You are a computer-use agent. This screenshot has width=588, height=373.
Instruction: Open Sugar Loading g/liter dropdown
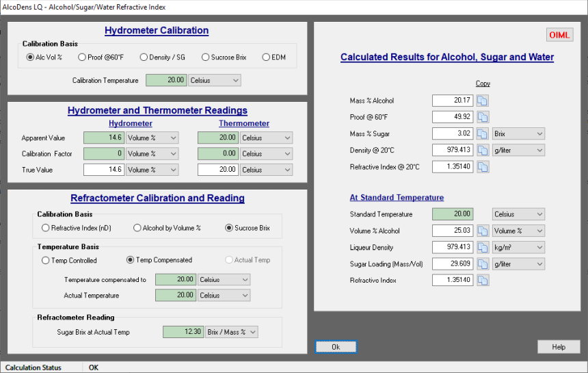click(x=518, y=263)
